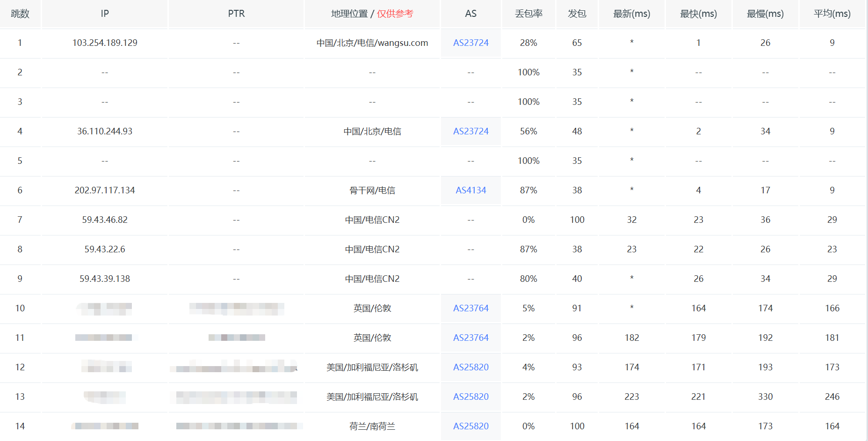Click packet loss 0% for 59.43.46.82
The image size is (868, 441).
[528, 220]
